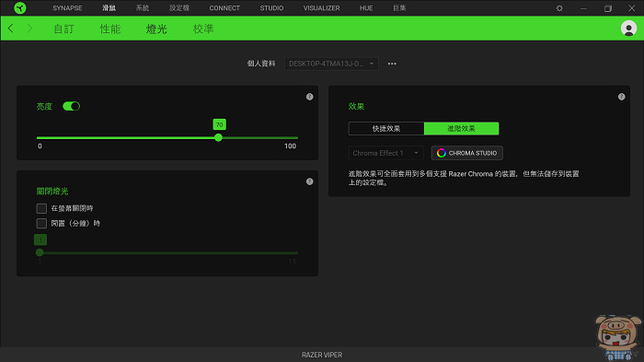Click the RAZER VIPER device label
This screenshot has width=644, height=362.
point(322,355)
